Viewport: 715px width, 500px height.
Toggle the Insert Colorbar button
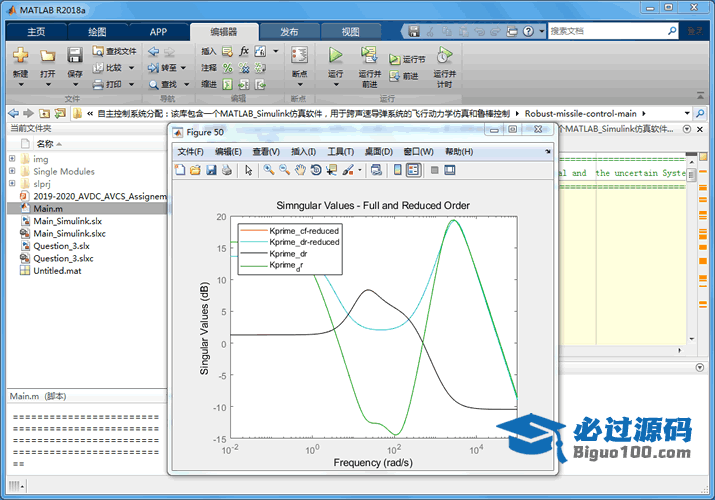(x=398, y=170)
